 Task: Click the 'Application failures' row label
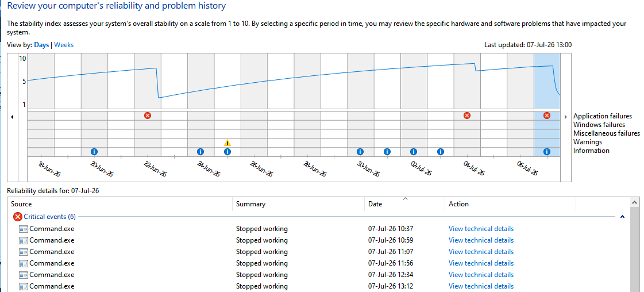(603, 116)
